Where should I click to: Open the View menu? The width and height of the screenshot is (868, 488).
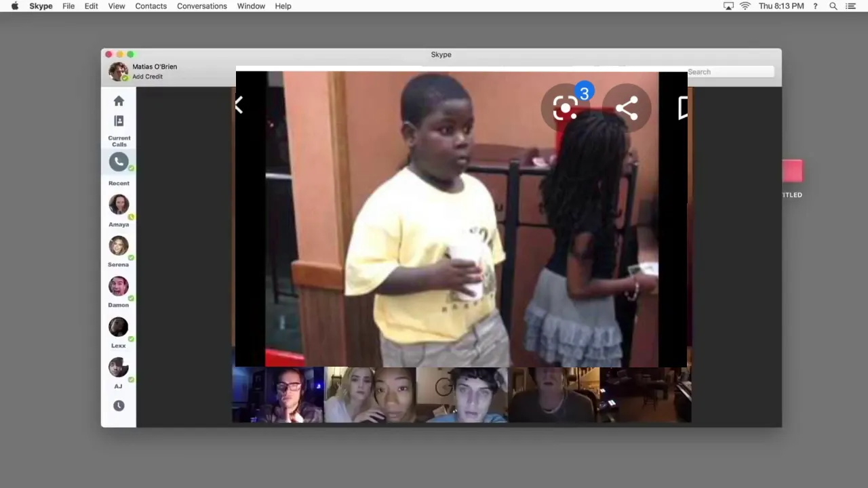[x=117, y=6]
